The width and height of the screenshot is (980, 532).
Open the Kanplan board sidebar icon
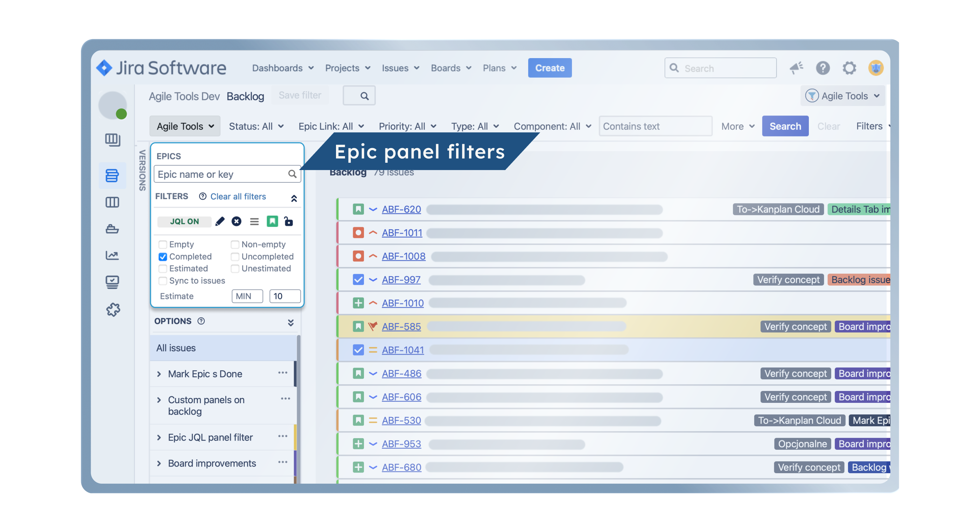tap(113, 140)
